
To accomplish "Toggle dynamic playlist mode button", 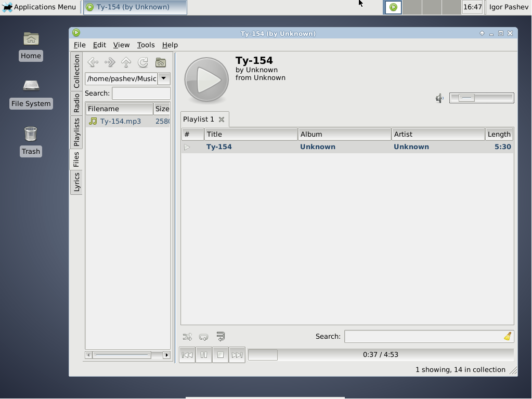I will [220, 336].
